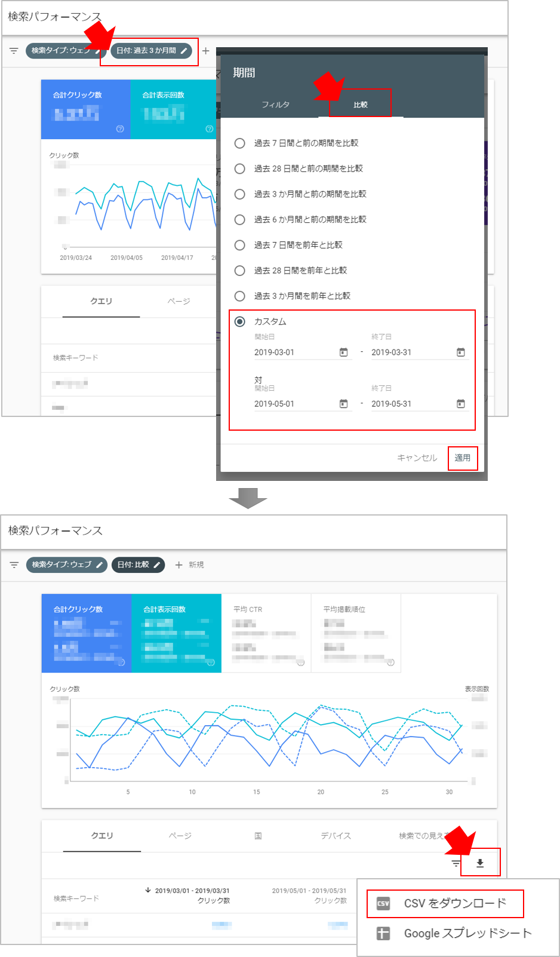Click help icon on 合計クリック数 card
Viewport: 560px width, 957px height.
pyautogui.click(x=120, y=129)
